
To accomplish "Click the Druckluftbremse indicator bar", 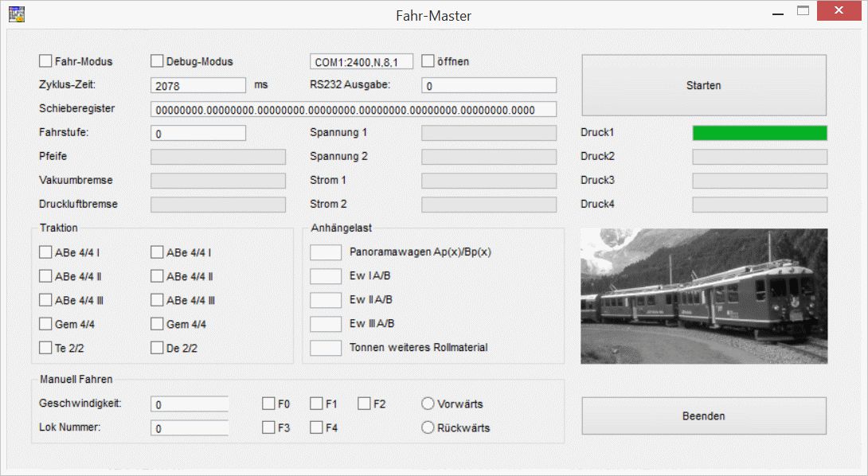I will click(x=218, y=205).
